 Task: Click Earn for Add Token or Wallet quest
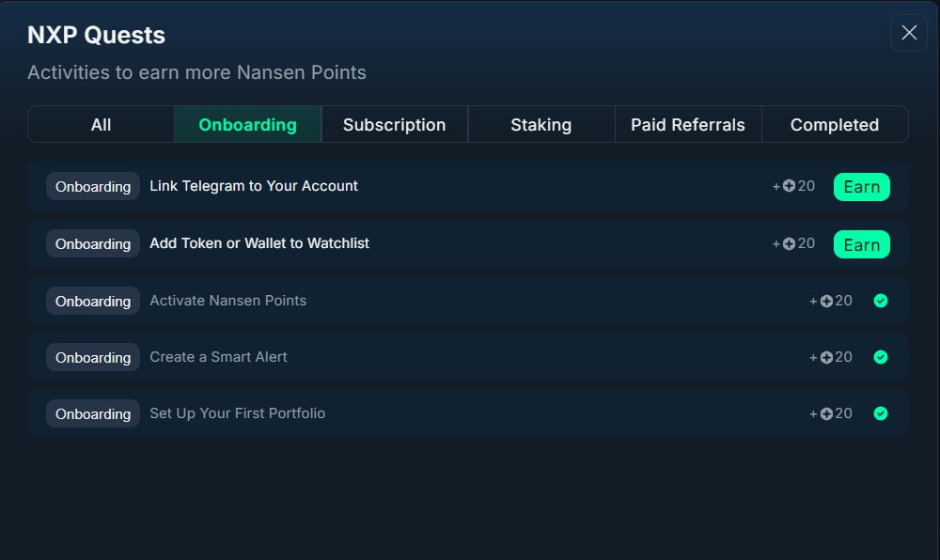(x=861, y=244)
